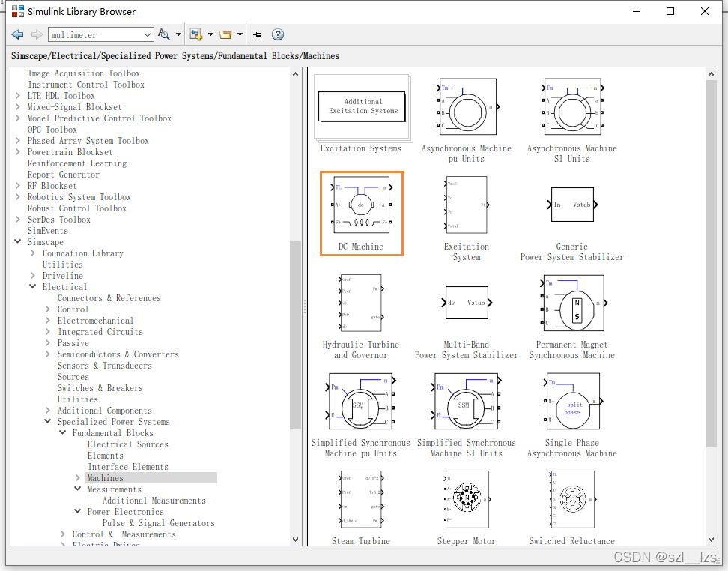Expand the LTE HDL Toolbox node
This screenshot has width=728, height=571.
point(18,96)
